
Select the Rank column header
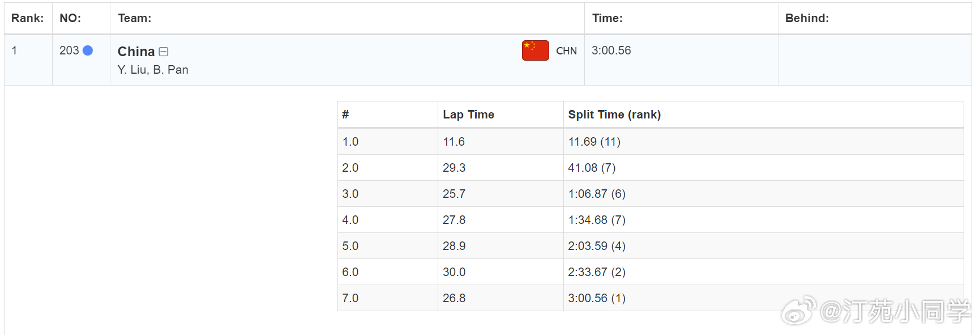27,18
